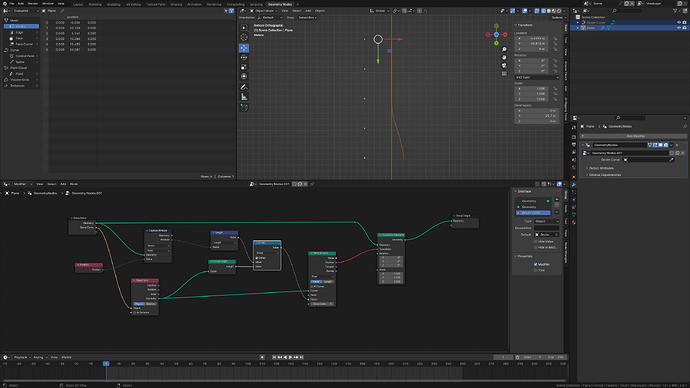The height and width of the screenshot is (388, 690).
Task: Pick the Measure ruler tool
Action: (244, 97)
